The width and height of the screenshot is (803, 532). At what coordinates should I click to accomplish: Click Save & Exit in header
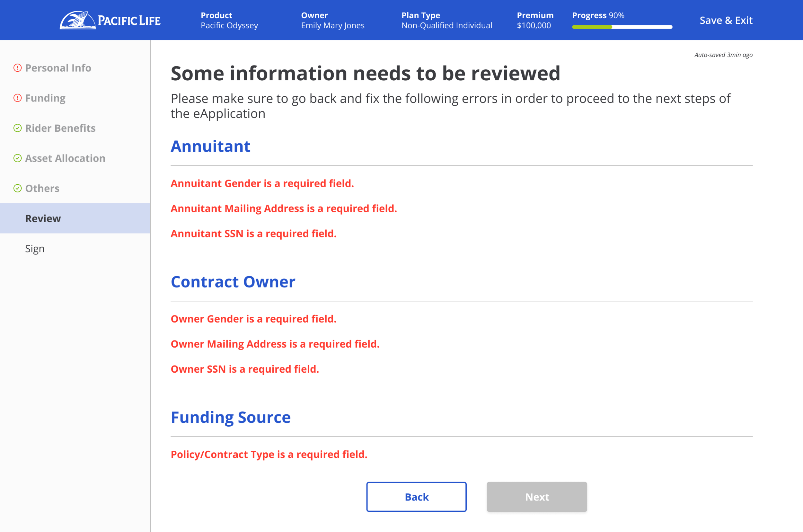(x=726, y=20)
